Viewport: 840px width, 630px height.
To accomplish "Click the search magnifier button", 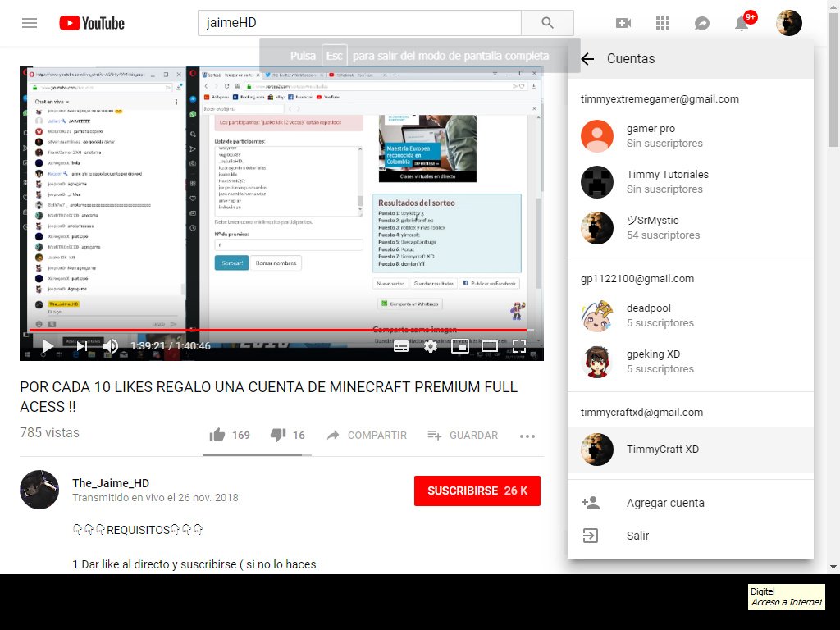I will (547, 23).
